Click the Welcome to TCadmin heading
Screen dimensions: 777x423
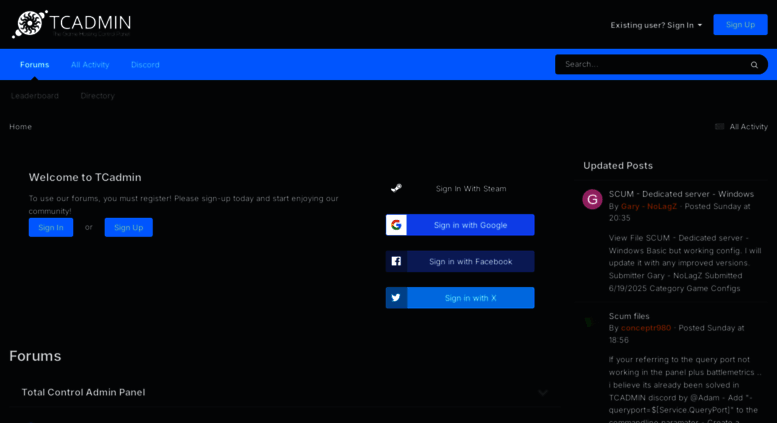85,177
